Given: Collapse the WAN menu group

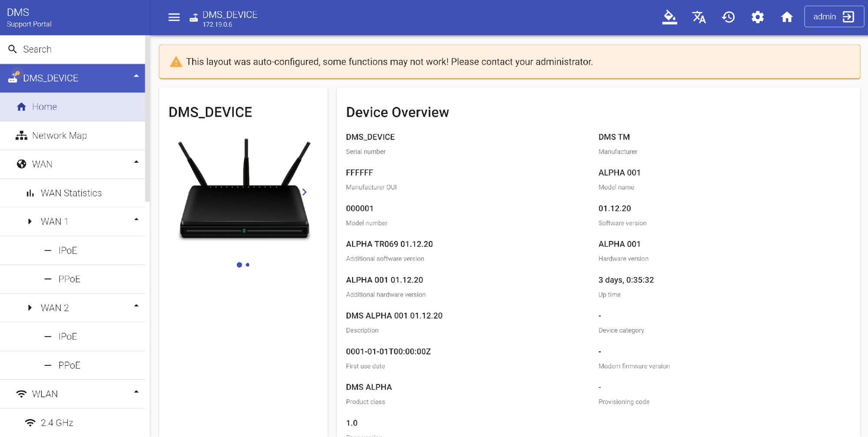Looking at the screenshot, I should pos(136,162).
